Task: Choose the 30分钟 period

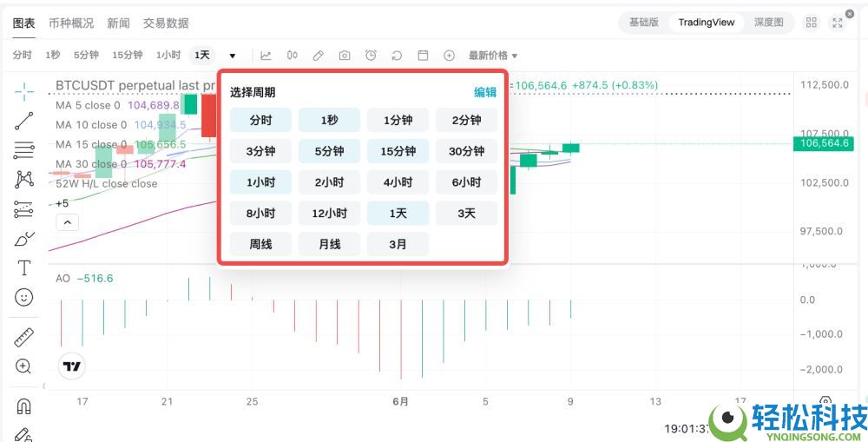Action: (x=467, y=151)
